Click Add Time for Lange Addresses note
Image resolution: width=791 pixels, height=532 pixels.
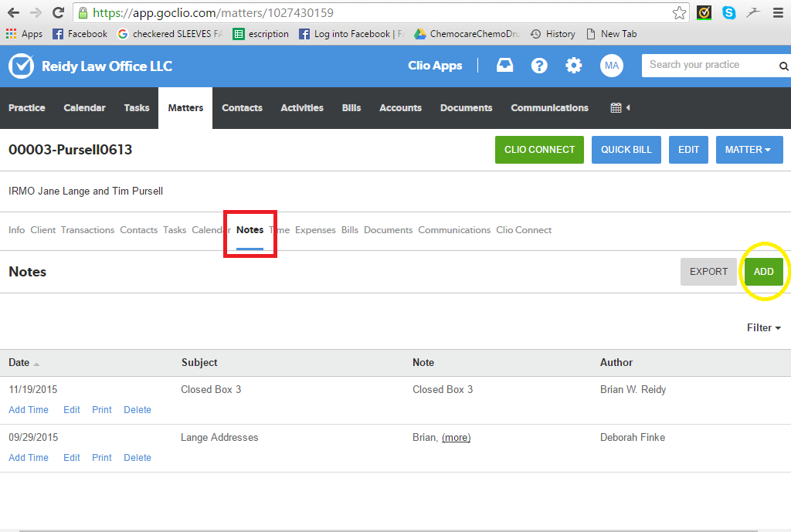click(x=29, y=458)
